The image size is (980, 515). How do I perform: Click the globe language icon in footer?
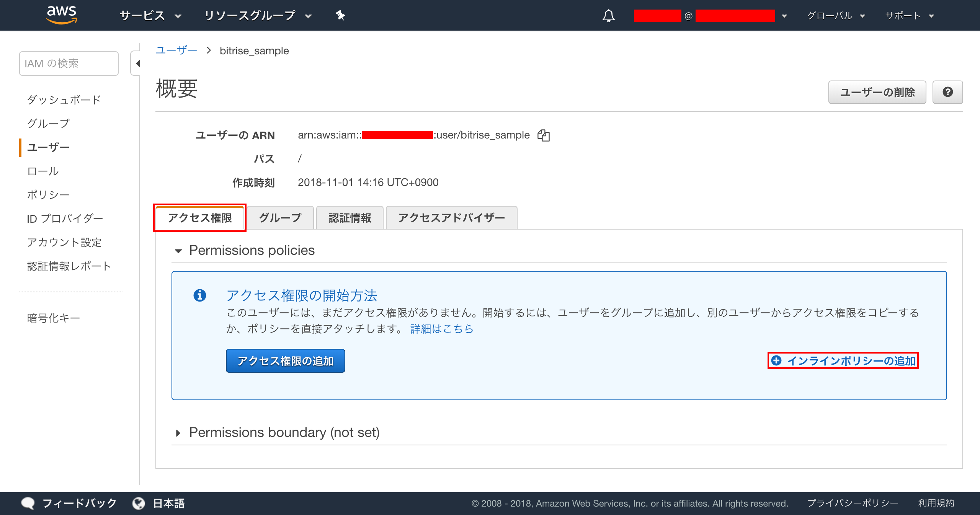tap(139, 503)
